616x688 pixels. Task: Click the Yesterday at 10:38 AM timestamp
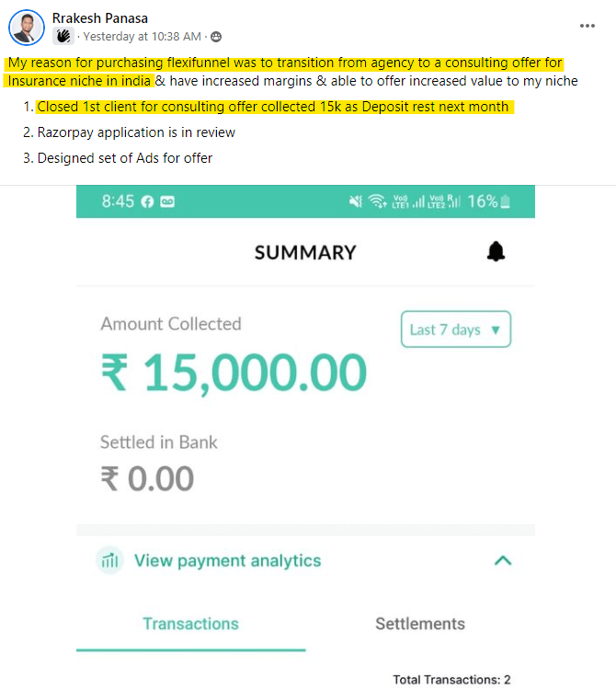tap(142, 37)
